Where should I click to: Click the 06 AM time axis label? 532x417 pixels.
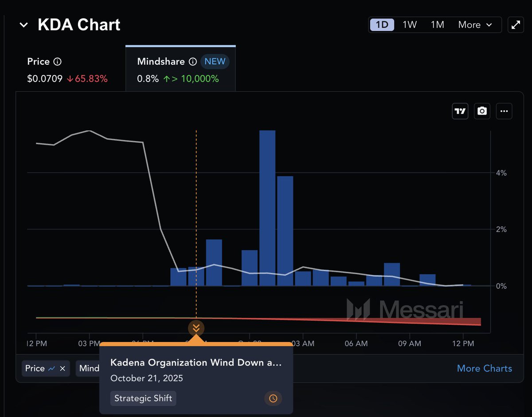click(356, 343)
